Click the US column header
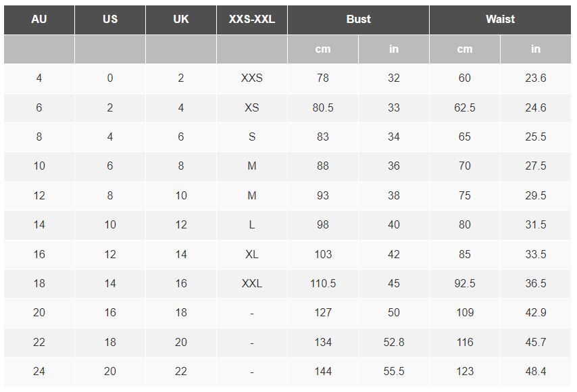 click(110, 20)
